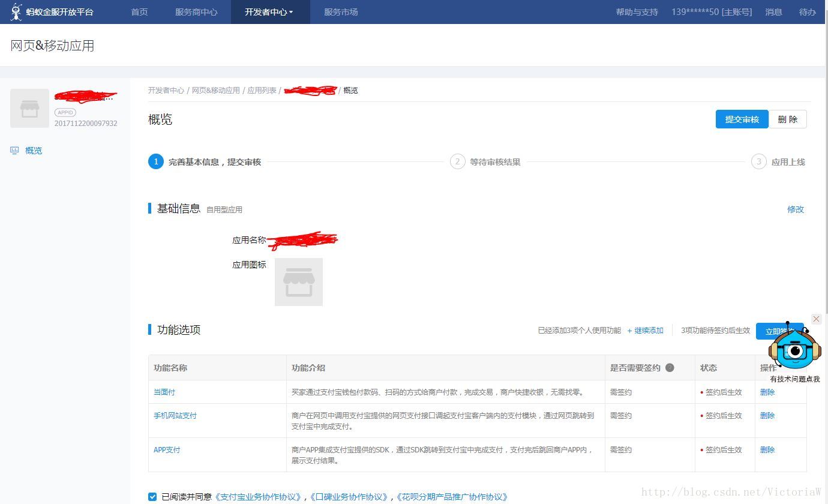The width and height of the screenshot is (828, 504).
Task: Select 概览 in the left sidebar
Action: click(34, 151)
